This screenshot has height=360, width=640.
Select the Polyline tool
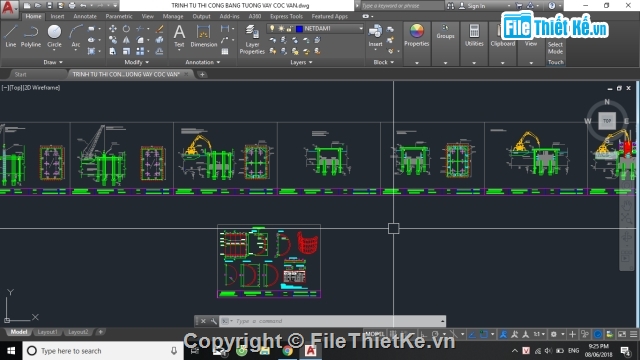coord(31,36)
